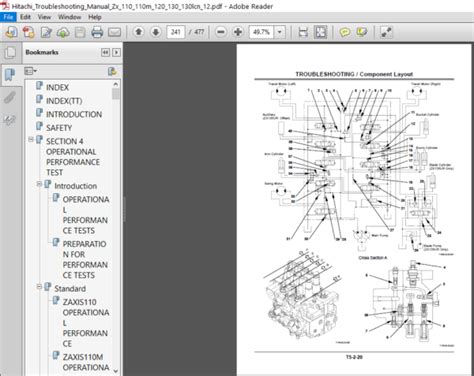474x376 pixels.
Task: Collapse the Standard bookmark node
Action: tap(39, 286)
